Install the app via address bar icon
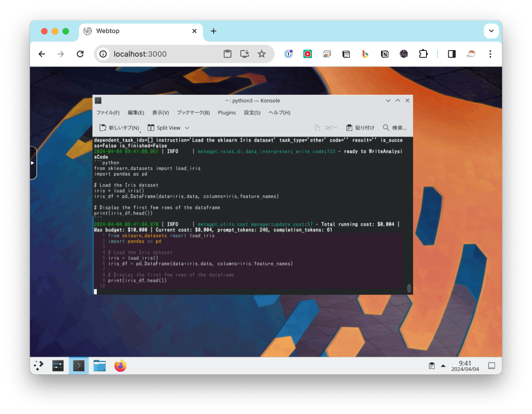The height and width of the screenshot is (414, 532). click(245, 54)
